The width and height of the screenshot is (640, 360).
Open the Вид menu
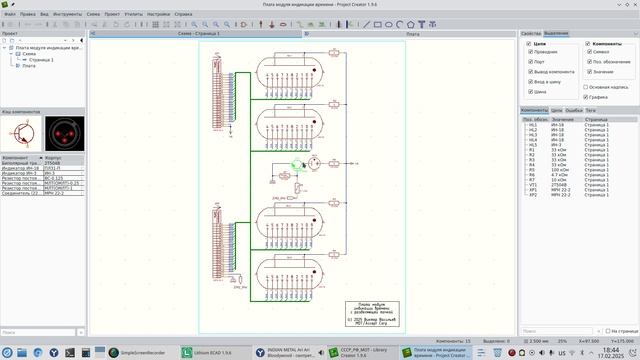pyautogui.click(x=44, y=14)
